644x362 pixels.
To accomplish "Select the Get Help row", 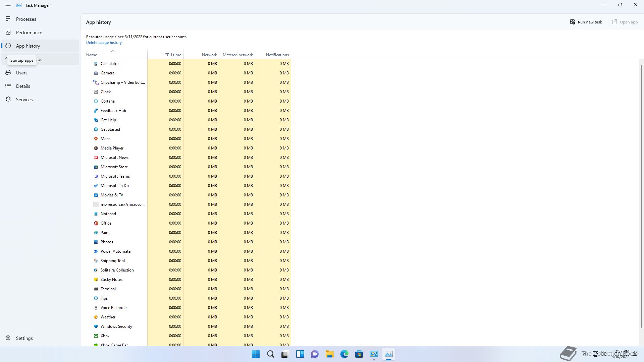I will point(186,120).
